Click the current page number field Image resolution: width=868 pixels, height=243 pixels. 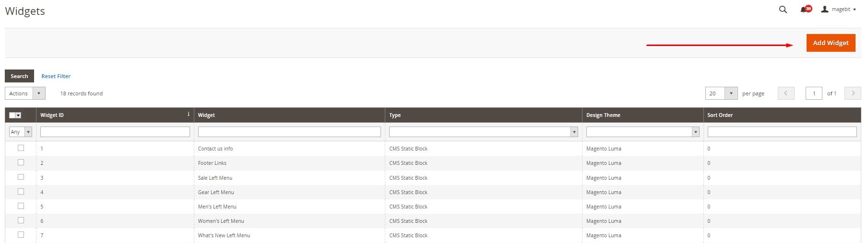[x=814, y=93]
